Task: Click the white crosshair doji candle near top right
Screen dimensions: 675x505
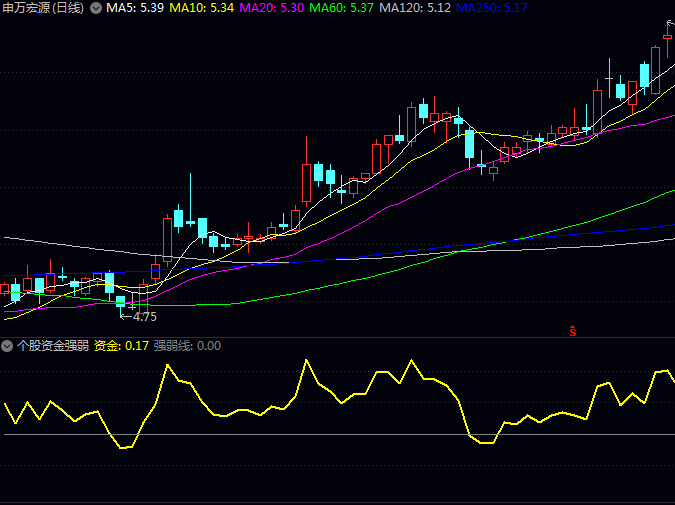Action: click(608, 78)
